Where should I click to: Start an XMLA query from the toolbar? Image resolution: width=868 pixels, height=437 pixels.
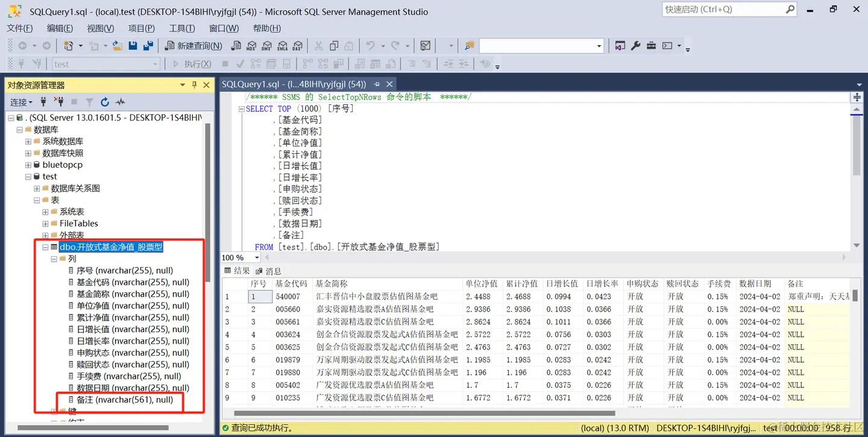pos(282,46)
